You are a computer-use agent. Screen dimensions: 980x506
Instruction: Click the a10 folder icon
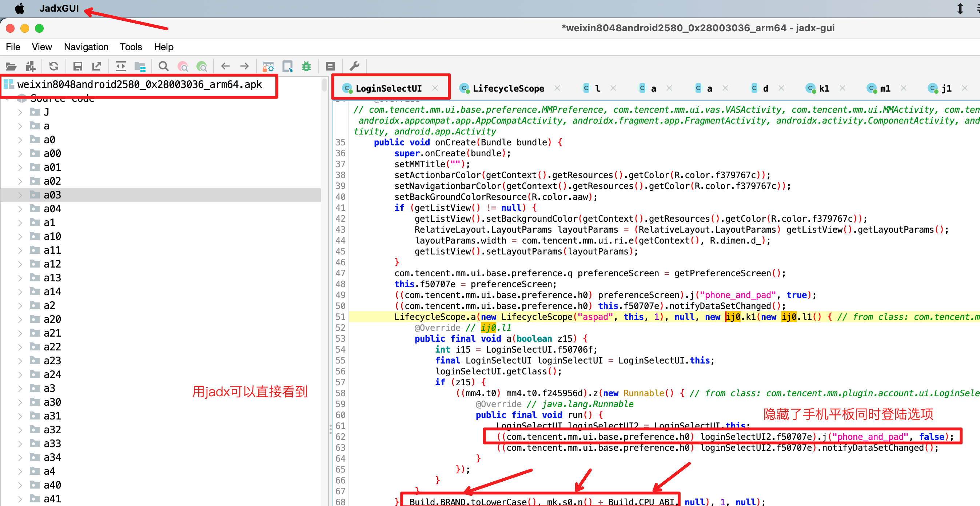[35, 237]
